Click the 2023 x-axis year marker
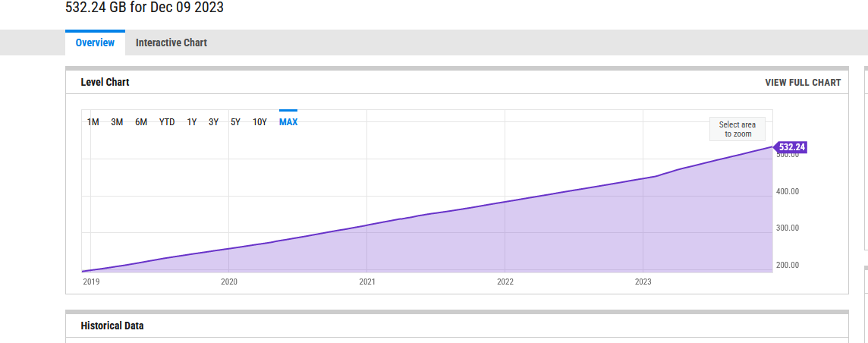Image resolution: width=868 pixels, height=343 pixels. 643,282
